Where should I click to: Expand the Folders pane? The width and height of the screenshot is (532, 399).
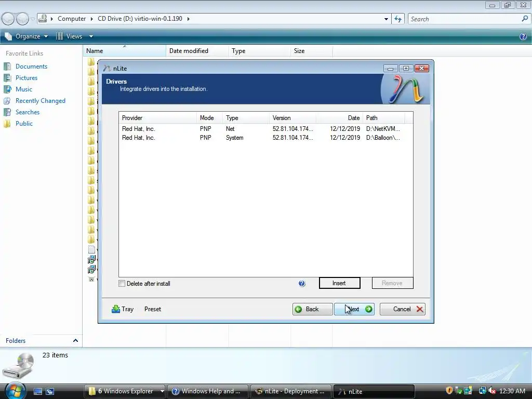(75, 340)
